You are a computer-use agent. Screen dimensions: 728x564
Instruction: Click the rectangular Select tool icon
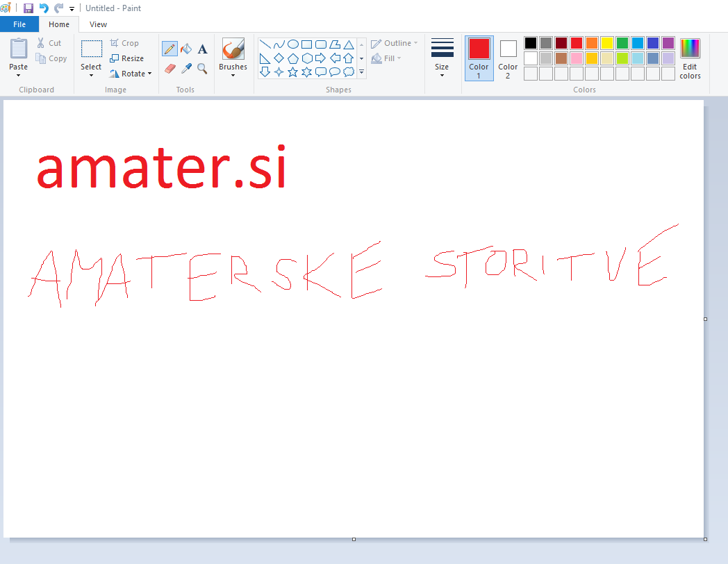[92, 49]
